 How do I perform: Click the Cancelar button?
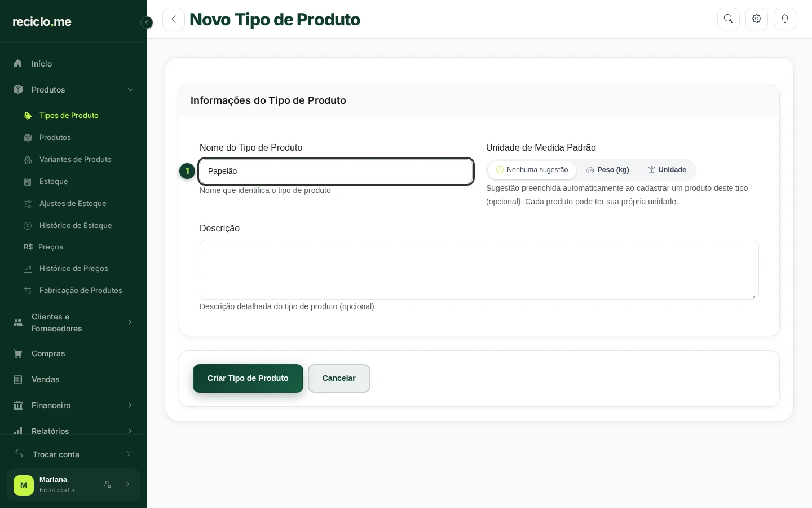click(339, 378)
